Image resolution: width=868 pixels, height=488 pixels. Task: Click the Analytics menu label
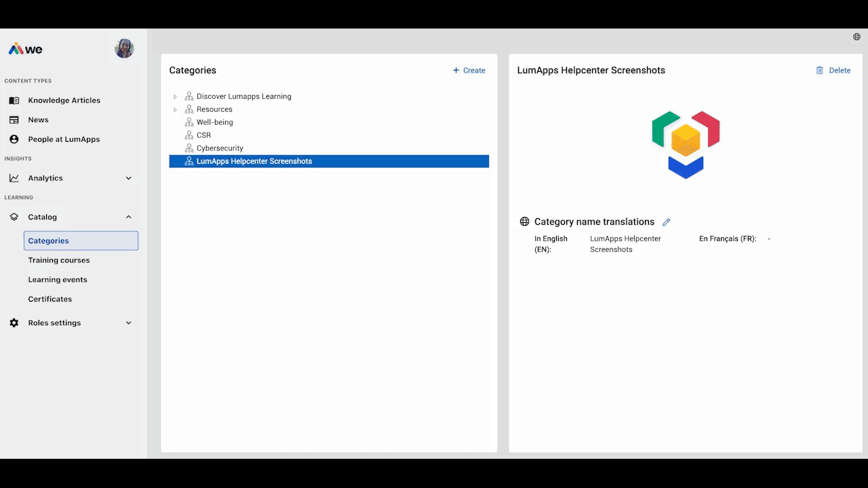coord(45,178)
